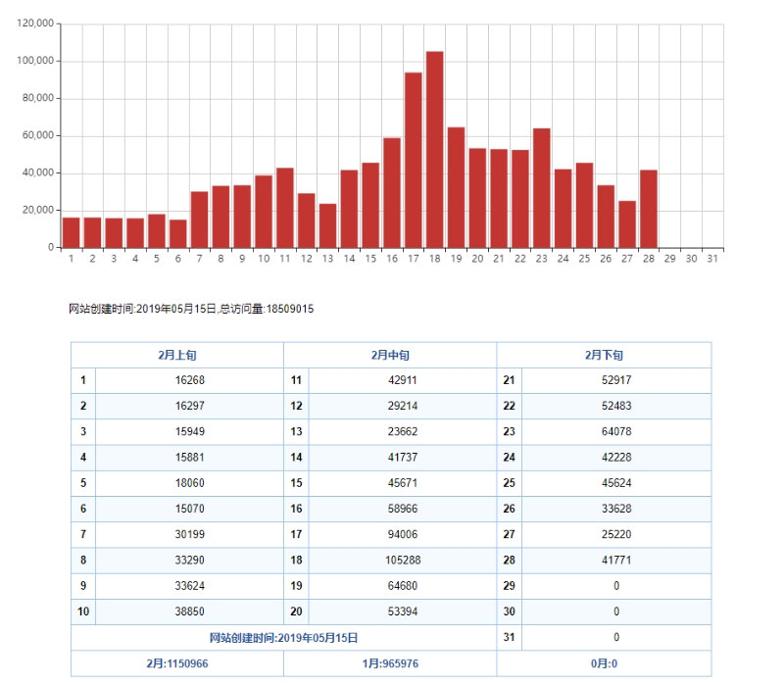Select the cell value 15949

click(189, 431)
